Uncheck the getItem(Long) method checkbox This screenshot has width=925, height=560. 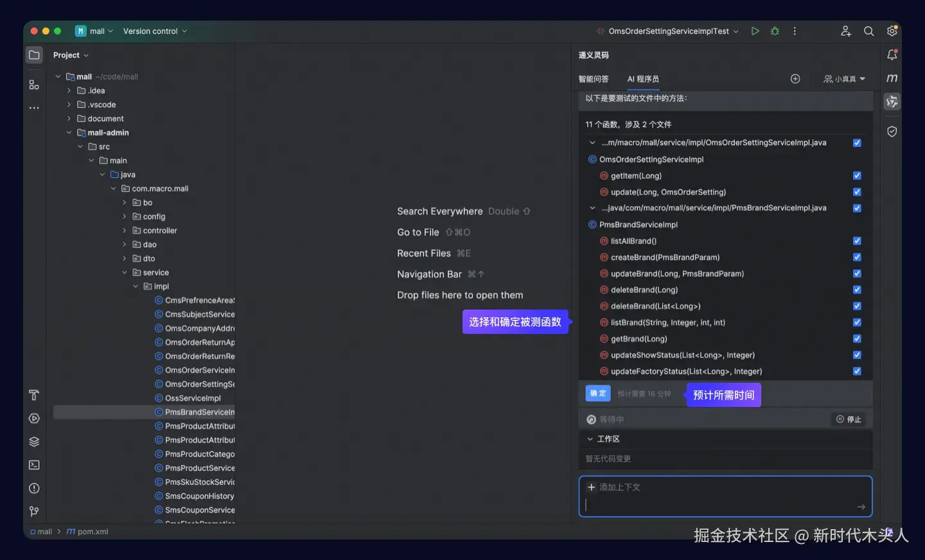(857, 175)
